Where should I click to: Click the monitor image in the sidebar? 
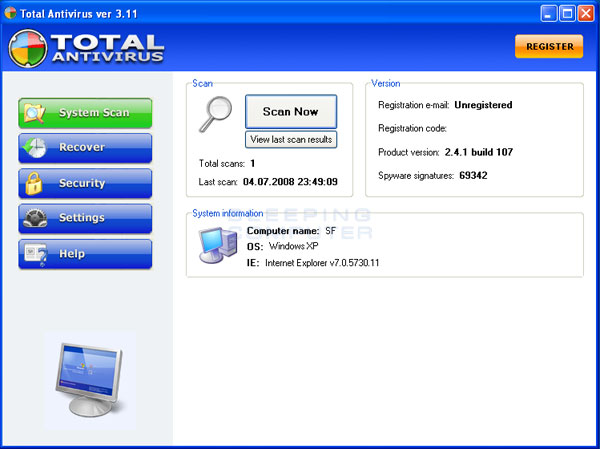point(89,380)
